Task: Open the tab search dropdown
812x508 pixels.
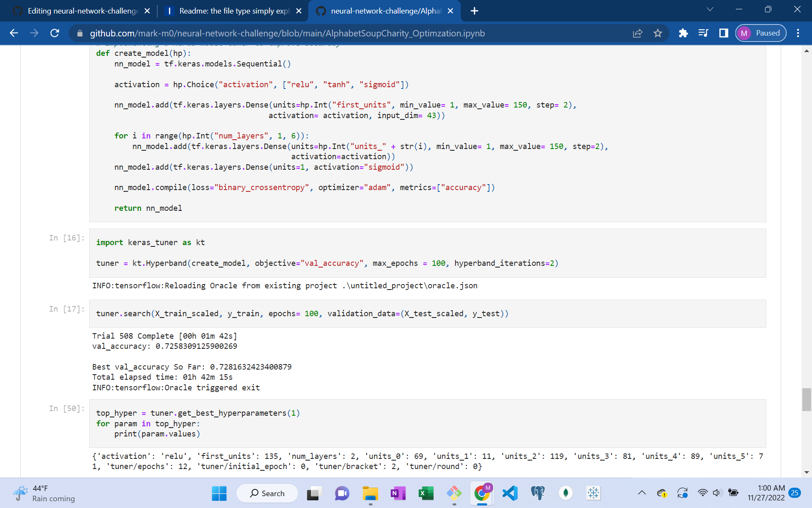Action: 710,9
